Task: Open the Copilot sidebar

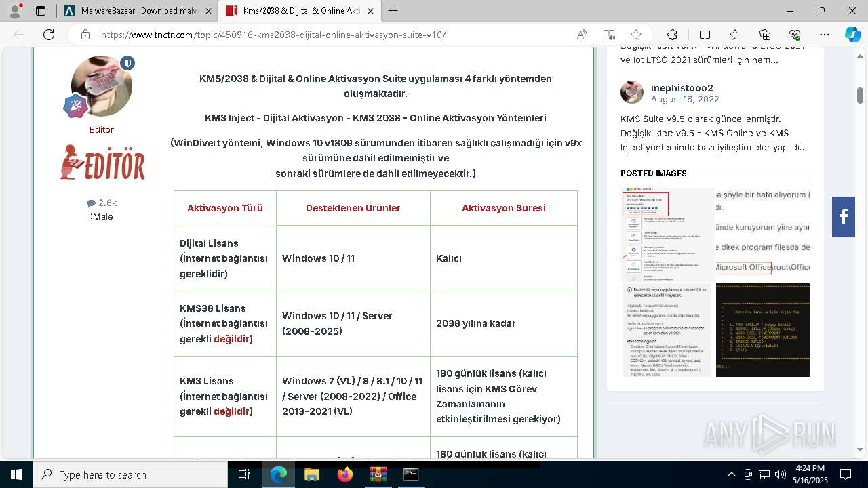Action: click(852, 35)
